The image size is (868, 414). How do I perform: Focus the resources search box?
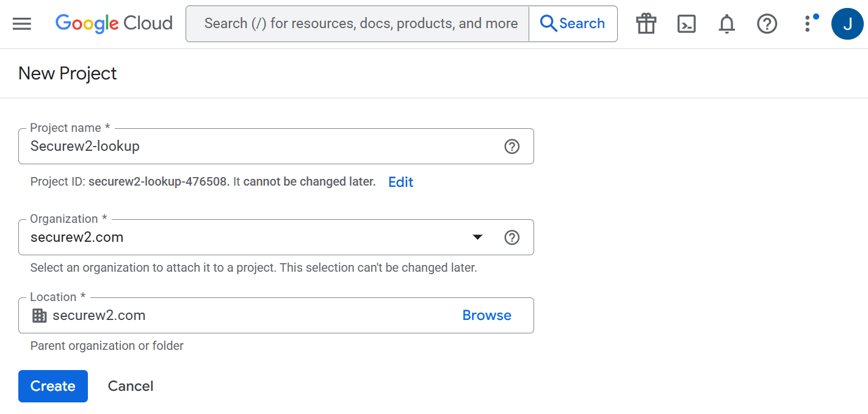click(x=360, y=24)
